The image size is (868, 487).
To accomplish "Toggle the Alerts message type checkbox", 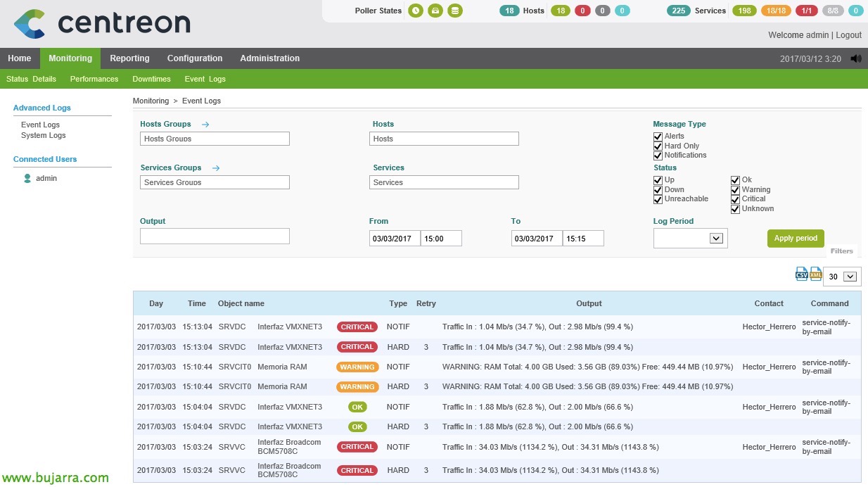I will click(x=658, y=137).
